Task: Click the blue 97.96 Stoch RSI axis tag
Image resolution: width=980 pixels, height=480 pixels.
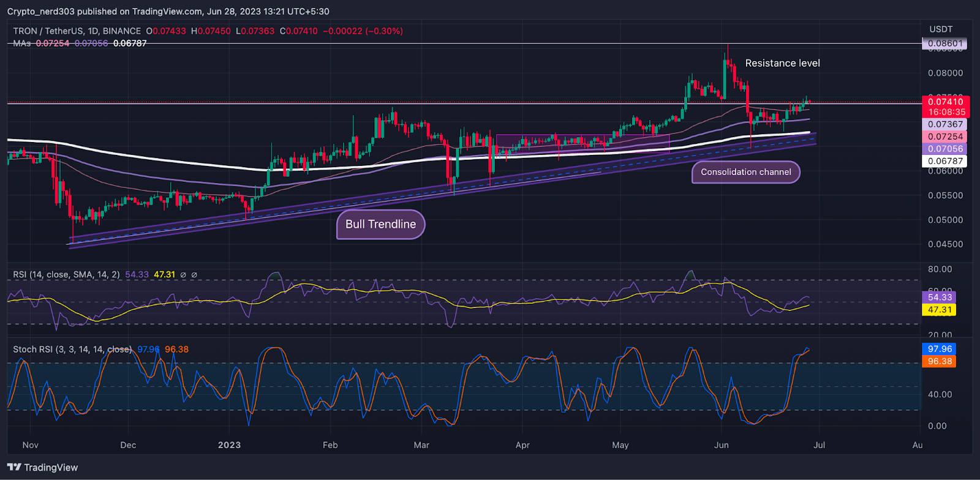Action: click(x=939, y=349)
